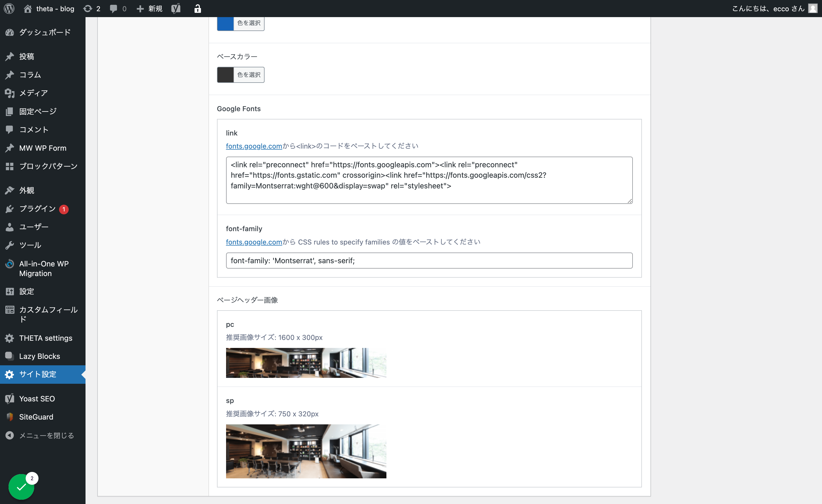Screen dimensions: 822x504
Task: Click the コメント bubble icon in the sidebar
Action: [10, 129]
